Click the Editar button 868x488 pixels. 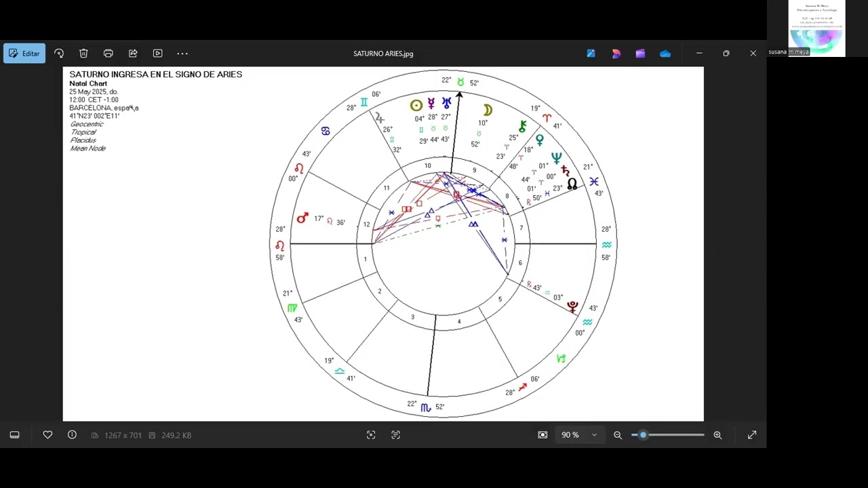(x=24, y=54)
